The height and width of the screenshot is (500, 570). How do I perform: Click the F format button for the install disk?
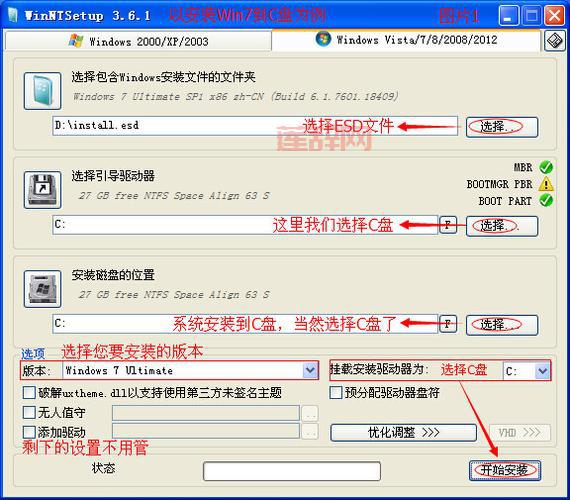pos(448,324)
